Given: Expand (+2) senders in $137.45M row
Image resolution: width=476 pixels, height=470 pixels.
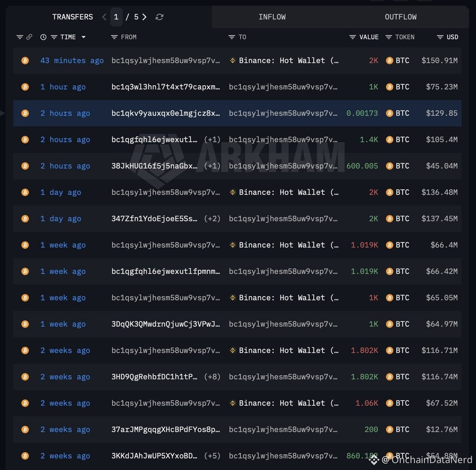Looking at the screenshot, I should coord(212,219).
